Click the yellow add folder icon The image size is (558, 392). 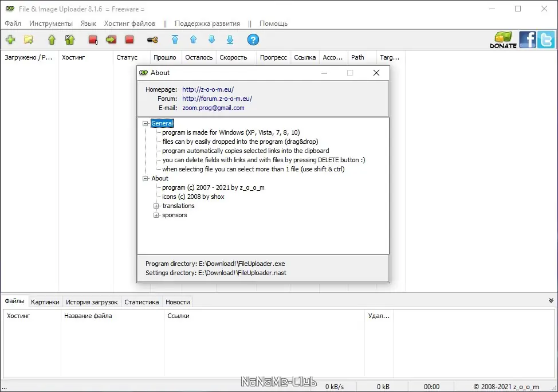coord(29,40)
